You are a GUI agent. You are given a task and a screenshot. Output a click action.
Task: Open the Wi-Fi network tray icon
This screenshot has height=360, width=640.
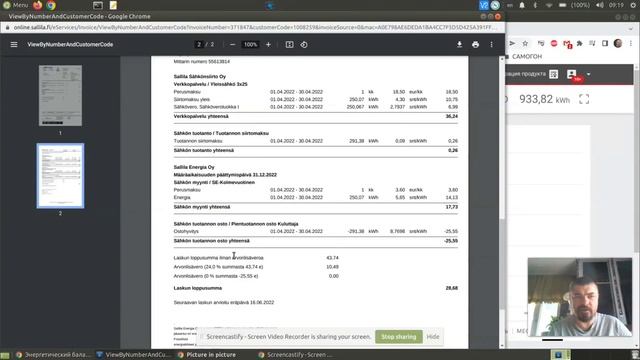[x=549, y=5]
